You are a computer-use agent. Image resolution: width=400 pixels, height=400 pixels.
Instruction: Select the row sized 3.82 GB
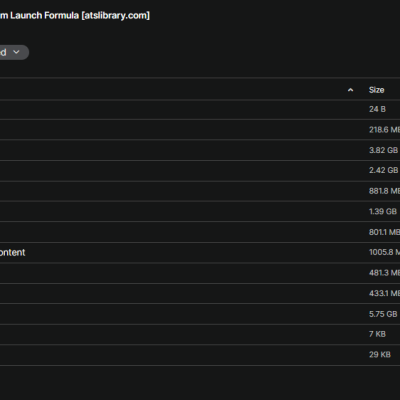click(200, 150)
